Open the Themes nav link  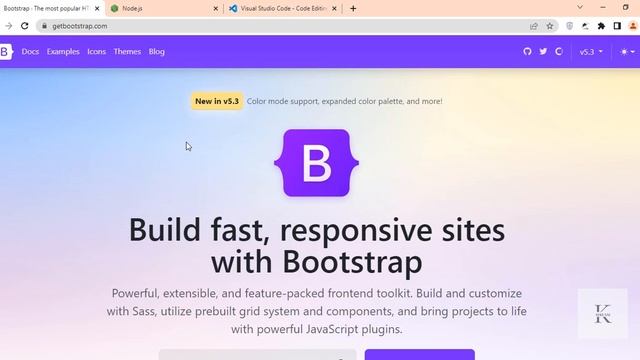pos(127,51)
